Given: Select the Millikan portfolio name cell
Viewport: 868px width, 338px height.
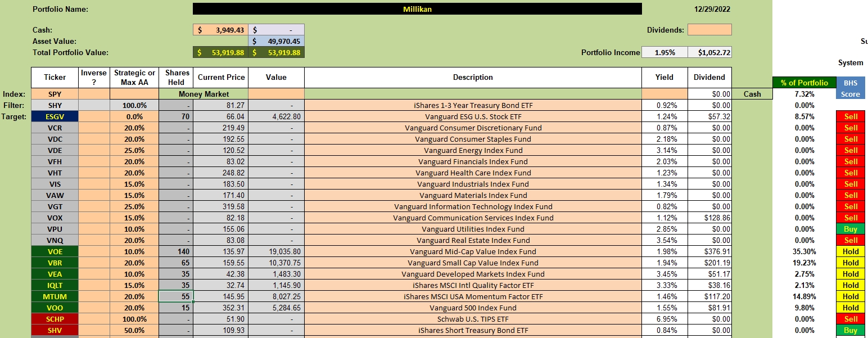Looking at the screenshot, I should tap(417, 9).
